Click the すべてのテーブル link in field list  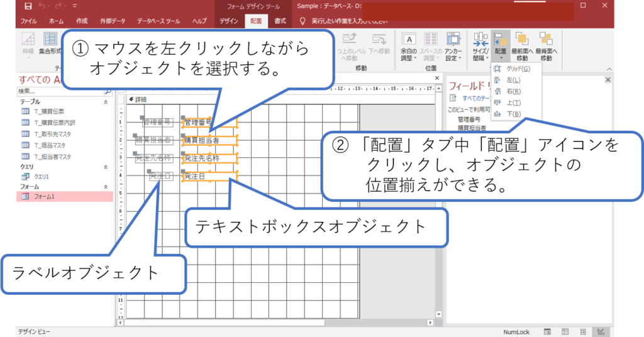(x=477, y=99)
